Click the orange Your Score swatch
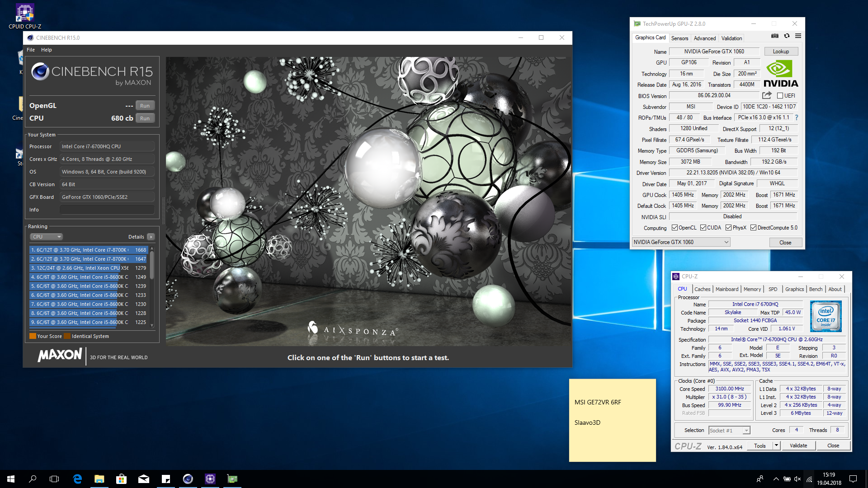 click(33, 336)
